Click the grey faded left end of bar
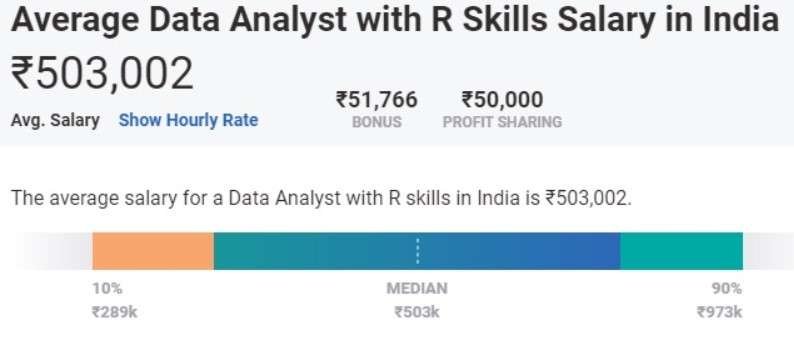This screenshot has width=794, height=364. 53,251
